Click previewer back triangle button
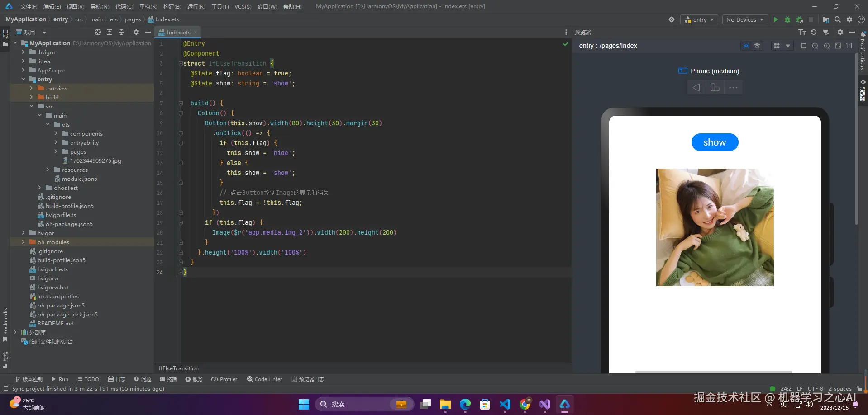868x415 pixels. point(696,88)
